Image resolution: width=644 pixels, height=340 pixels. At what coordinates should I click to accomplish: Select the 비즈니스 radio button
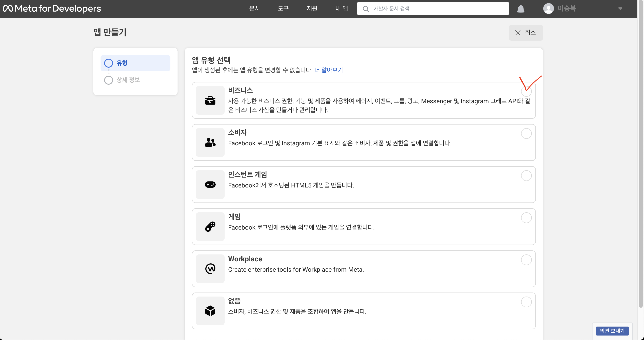[x=526, y=92]
